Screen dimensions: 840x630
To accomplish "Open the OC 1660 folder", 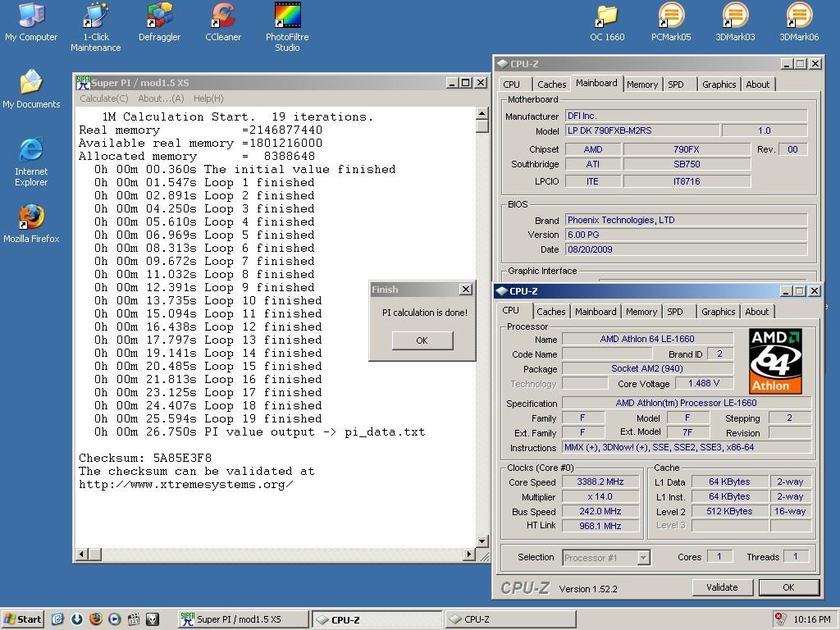I will pos(607,22).
